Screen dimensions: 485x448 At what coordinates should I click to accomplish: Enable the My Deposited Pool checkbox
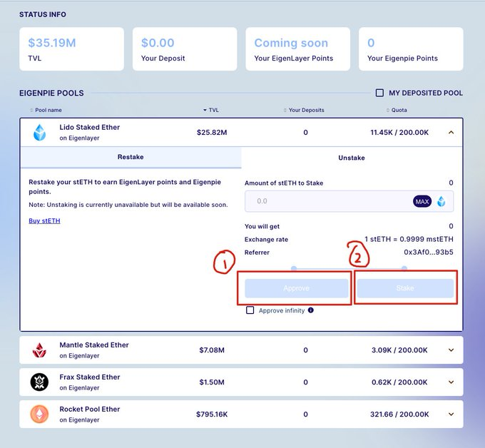click(x=379, y=93)
